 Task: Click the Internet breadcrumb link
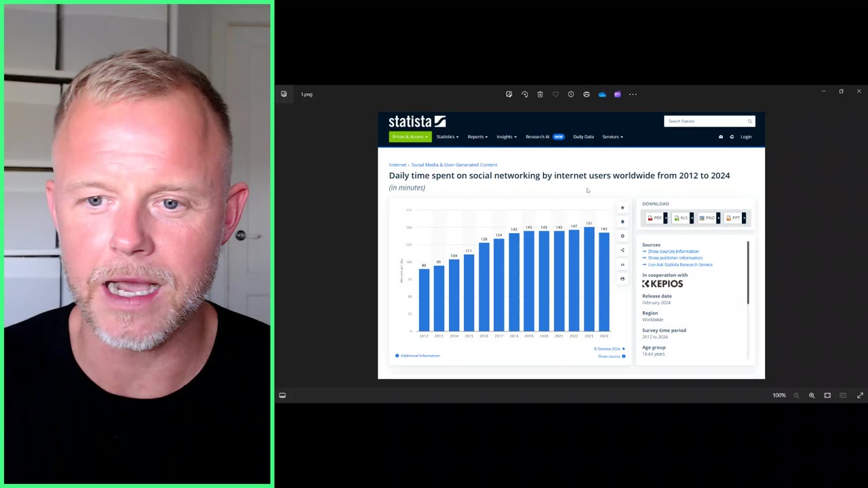pyautogui.click(x=397, y=165)
